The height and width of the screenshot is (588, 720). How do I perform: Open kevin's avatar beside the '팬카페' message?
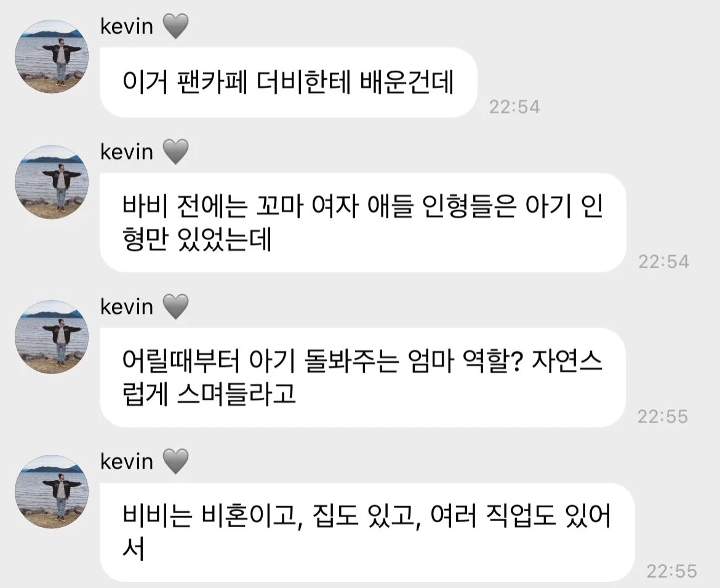click(x=52, y=57)
